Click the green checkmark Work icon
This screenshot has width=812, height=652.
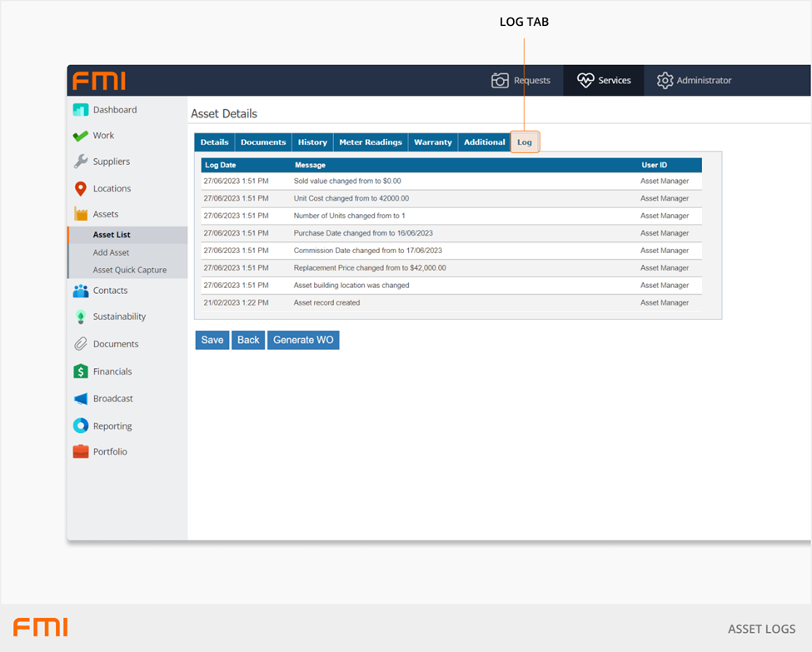(x=81, y=136)
